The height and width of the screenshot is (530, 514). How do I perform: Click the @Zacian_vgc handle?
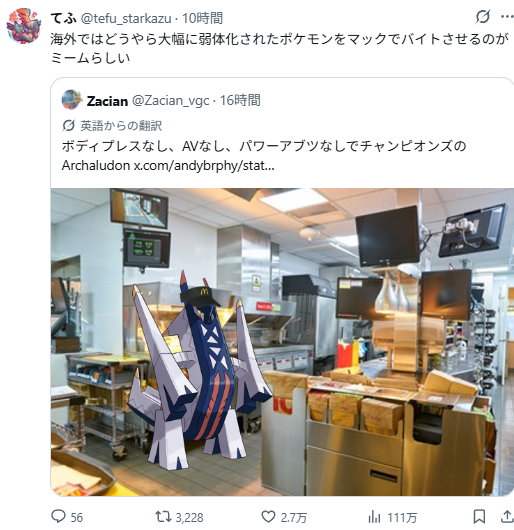[170, 101]
